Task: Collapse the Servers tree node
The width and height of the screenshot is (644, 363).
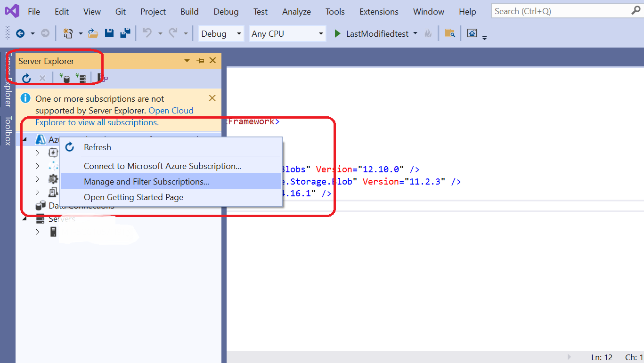Action: 24,219
